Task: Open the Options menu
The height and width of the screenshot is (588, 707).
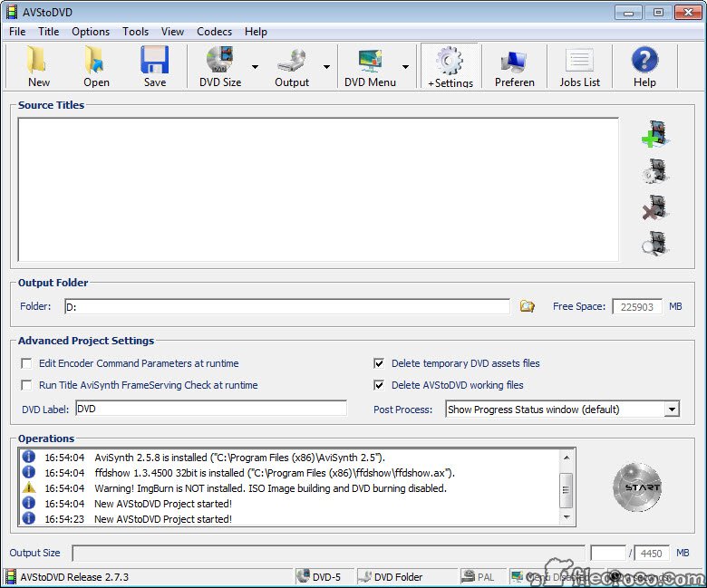Action: point(91,32)
